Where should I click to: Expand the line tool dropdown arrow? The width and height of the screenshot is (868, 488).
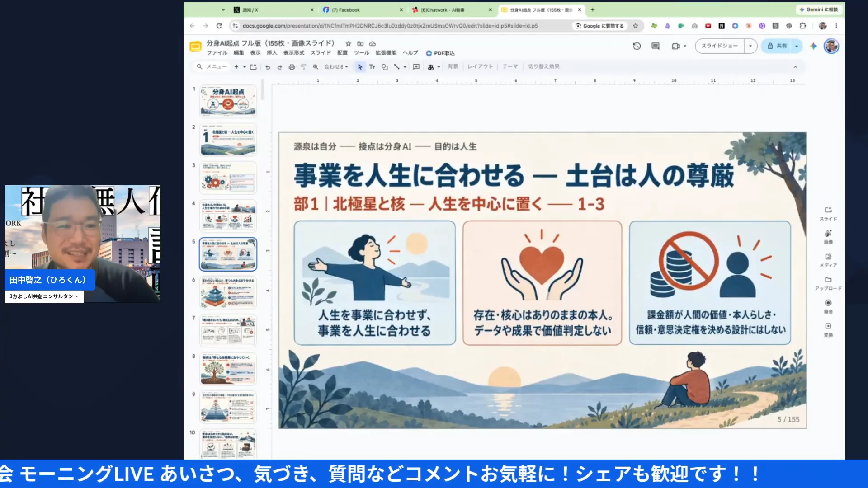click(405, 67)
